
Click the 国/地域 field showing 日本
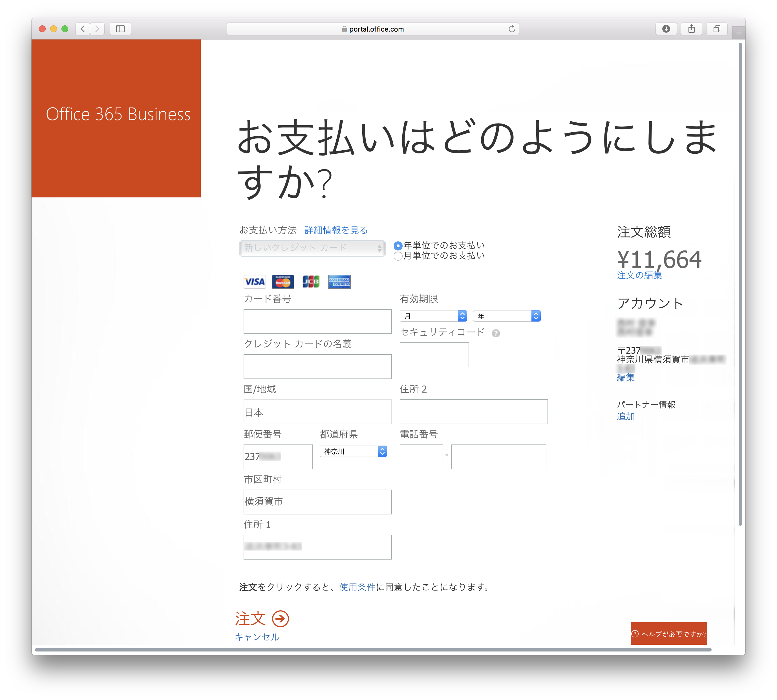[317, 411]
